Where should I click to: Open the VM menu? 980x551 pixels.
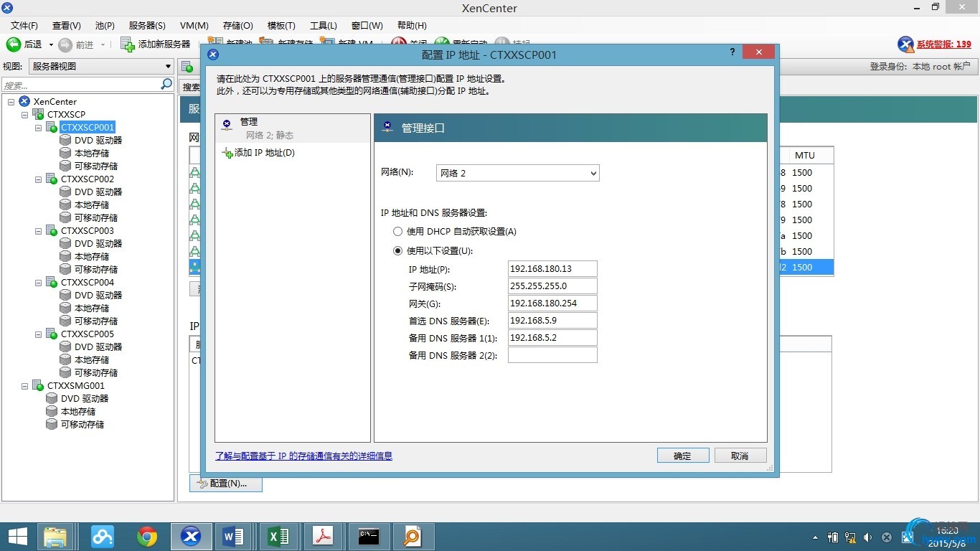194,26
